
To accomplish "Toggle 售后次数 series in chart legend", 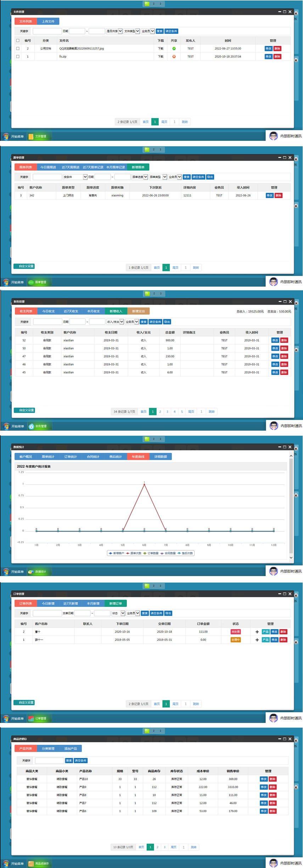I will pos(185,553).
